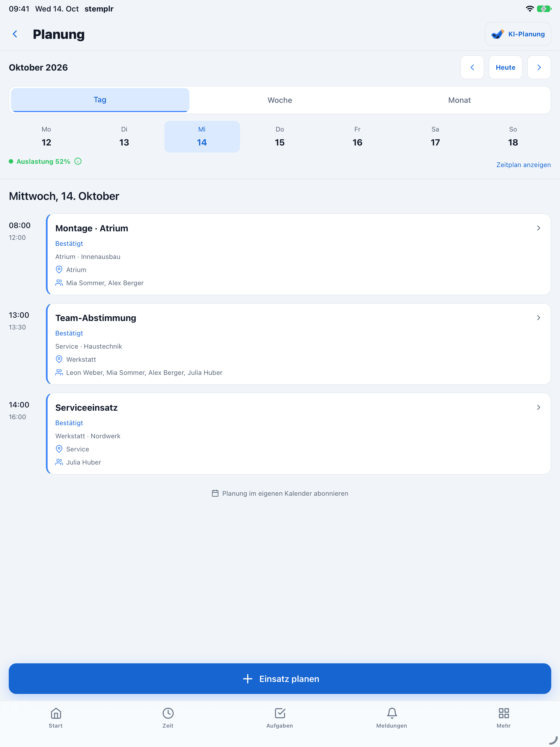Go back using the arrow beside Planung

[x=15, y=34]
